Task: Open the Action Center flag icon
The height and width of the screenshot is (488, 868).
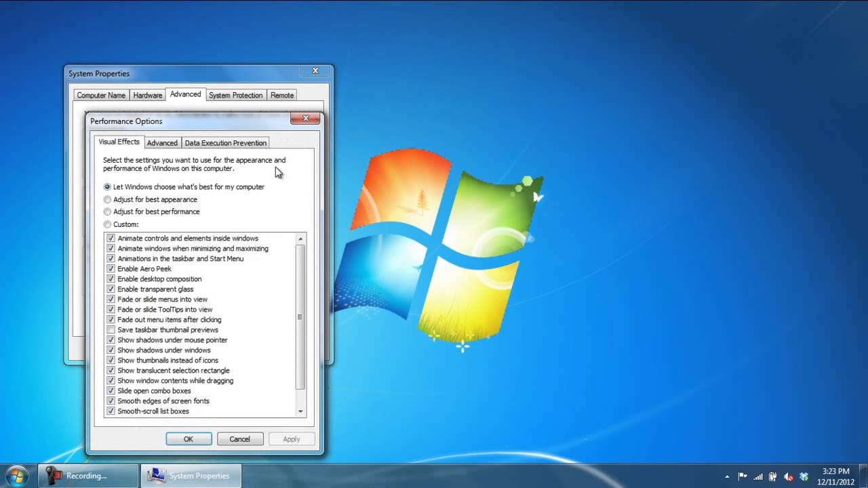Action: pyautogui.click(x=743, y=476)
